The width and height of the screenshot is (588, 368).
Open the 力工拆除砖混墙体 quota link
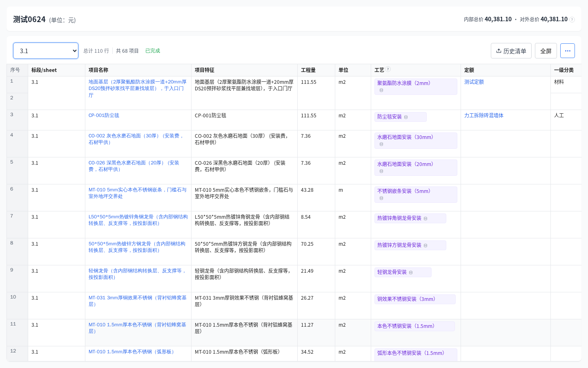point(484,115)
